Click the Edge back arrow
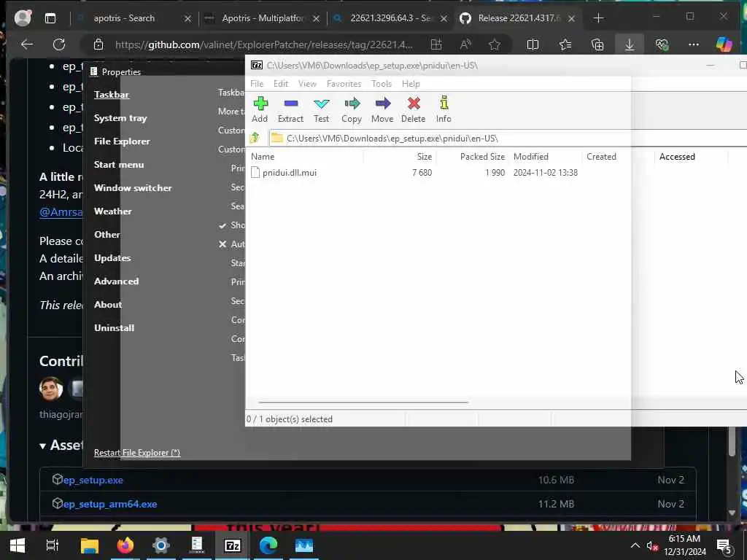Image resolution: width=747 pixels, height=560 pixels. click(x=27, y=44)
